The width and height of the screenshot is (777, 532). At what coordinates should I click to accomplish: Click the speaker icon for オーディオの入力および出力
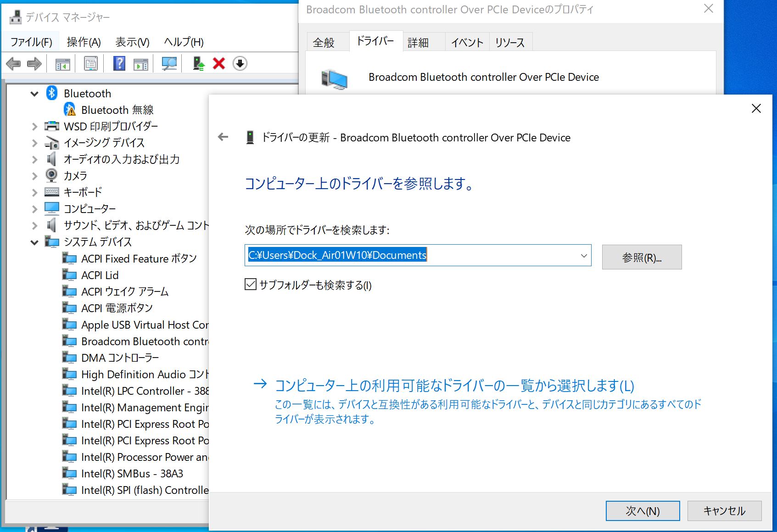click(52, 159)
